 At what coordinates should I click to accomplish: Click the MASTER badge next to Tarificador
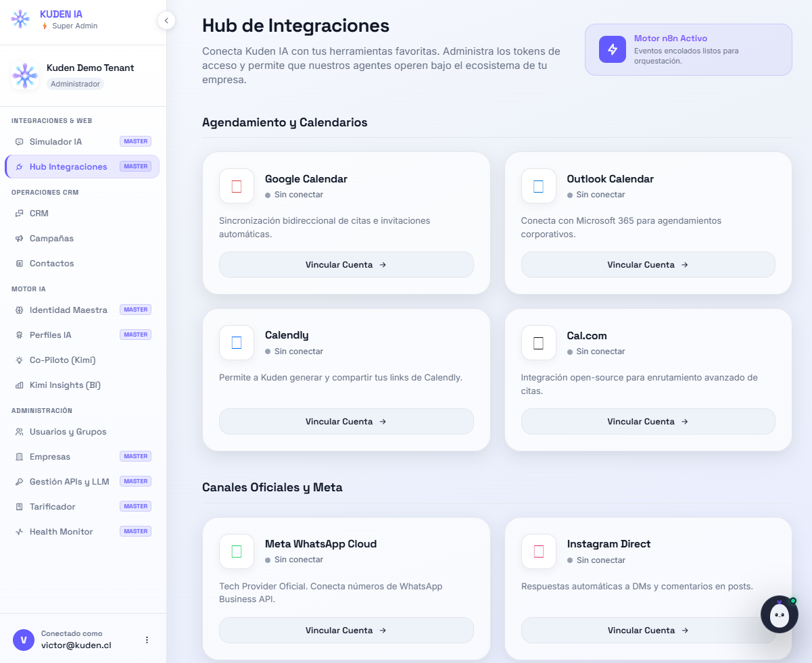coord(136,506)
